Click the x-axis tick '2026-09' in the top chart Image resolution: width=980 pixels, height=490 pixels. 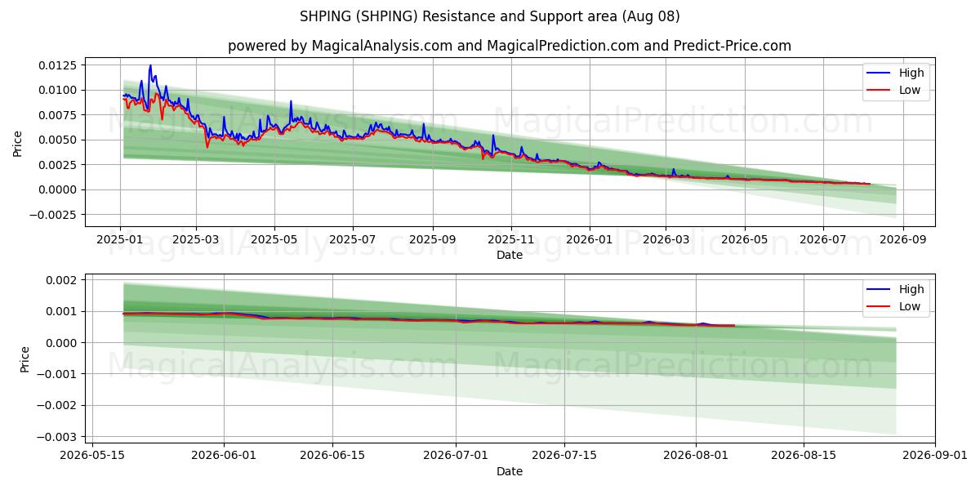click(902, 240)
